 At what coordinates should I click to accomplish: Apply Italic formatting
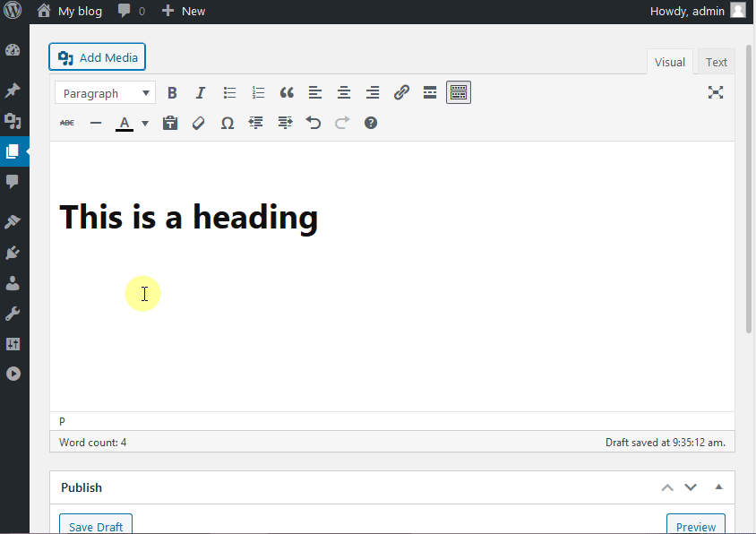tap(201, 92)
